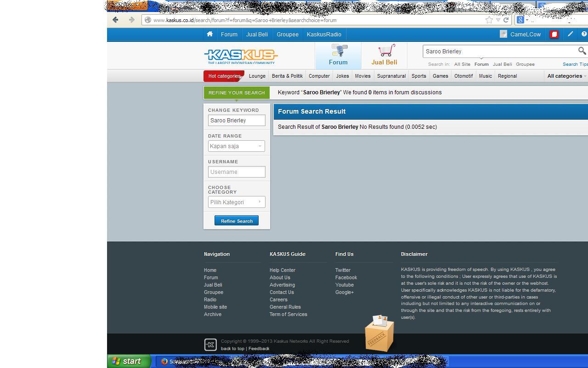588x368 pixels.
Task: Open the Mobile site footer link
Action: coord(215,307)
